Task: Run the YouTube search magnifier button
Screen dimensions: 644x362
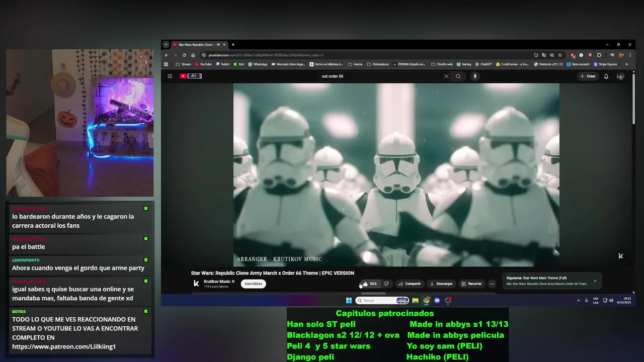Action: pos(458,76)
